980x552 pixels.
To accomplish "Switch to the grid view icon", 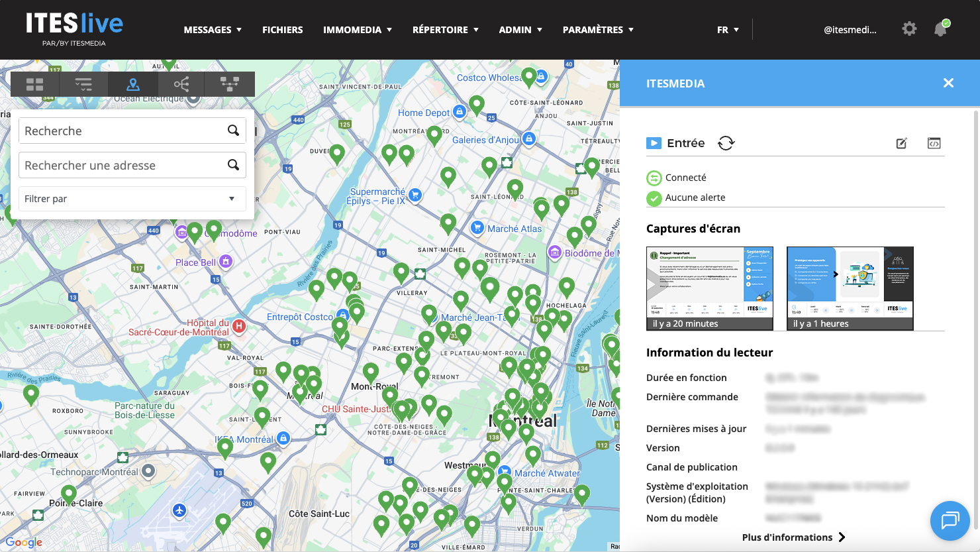I will 35,84.
